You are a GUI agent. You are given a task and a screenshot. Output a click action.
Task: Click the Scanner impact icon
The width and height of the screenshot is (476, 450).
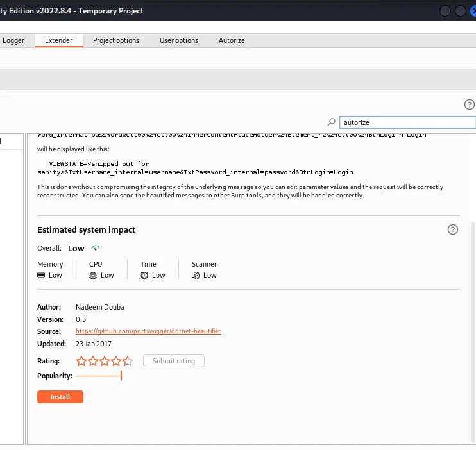(196, 275)
